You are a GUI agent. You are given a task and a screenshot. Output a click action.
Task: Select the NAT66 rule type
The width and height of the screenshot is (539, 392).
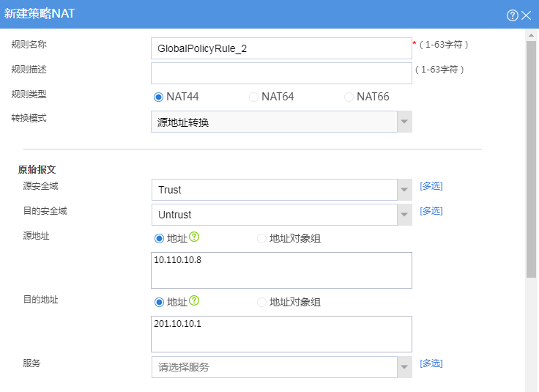[x=349, y=97]
